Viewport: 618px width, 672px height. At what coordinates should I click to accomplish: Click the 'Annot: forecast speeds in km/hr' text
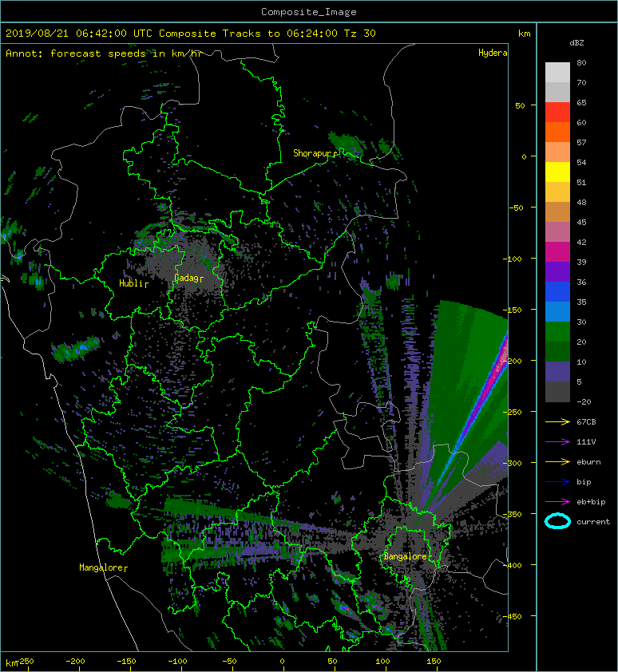tap(103, 53)
